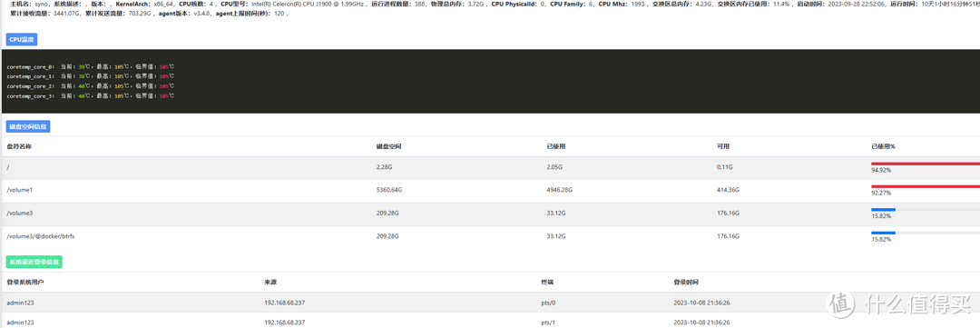Click the coretemp_core_0 temperature line
Image resolution: width=980 pixels, height=328 pixels.
(x=91, y=66)
